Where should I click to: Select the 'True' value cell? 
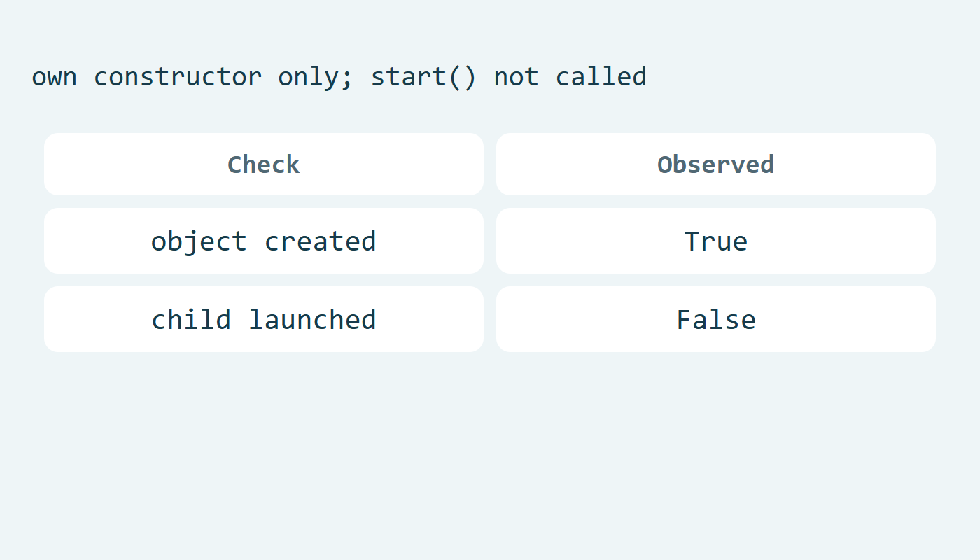tap(716, 241)
